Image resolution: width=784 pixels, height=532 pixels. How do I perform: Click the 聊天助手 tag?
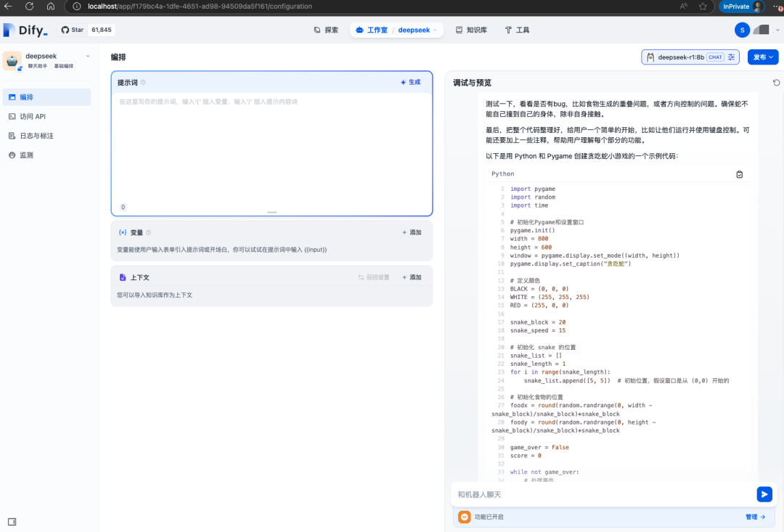[38, 66]
